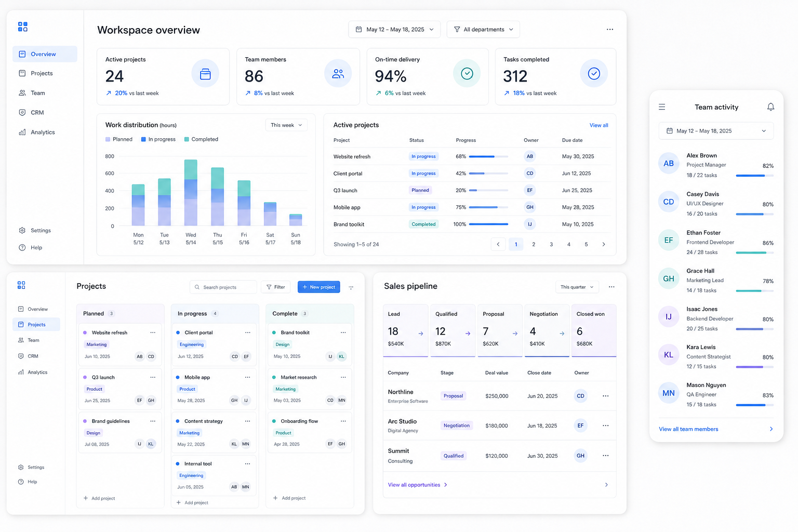
Task: Click Alex Brown's AB avatar in Team activity
Action: pos(669,164)
